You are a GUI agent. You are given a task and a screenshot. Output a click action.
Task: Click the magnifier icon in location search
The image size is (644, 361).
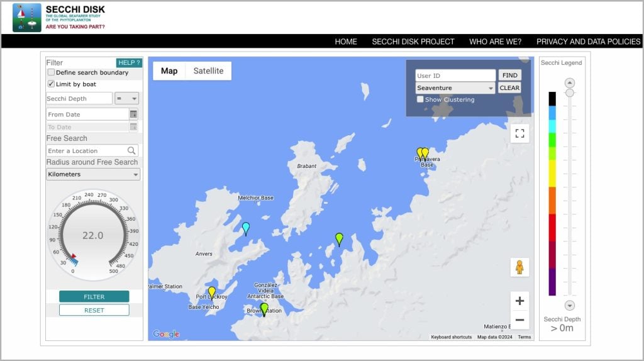[x=131, y=151]
